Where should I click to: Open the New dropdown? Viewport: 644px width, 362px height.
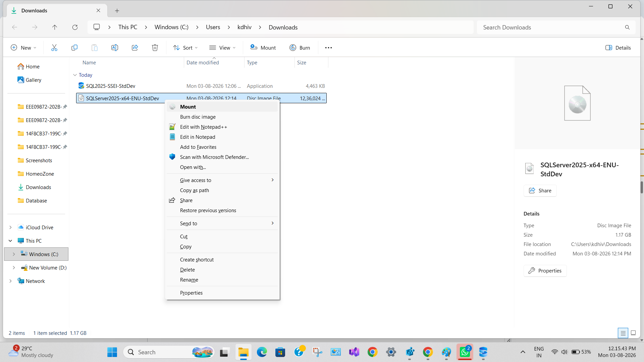pyautogui.click(x=23, y=48)
